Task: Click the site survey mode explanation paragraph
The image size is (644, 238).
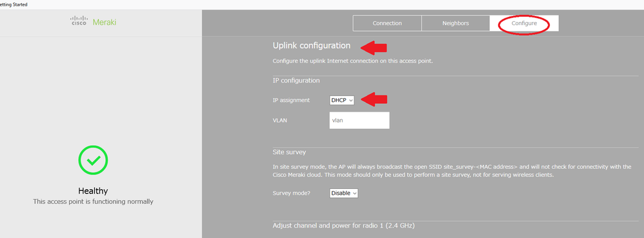Action: pos(452,171)
